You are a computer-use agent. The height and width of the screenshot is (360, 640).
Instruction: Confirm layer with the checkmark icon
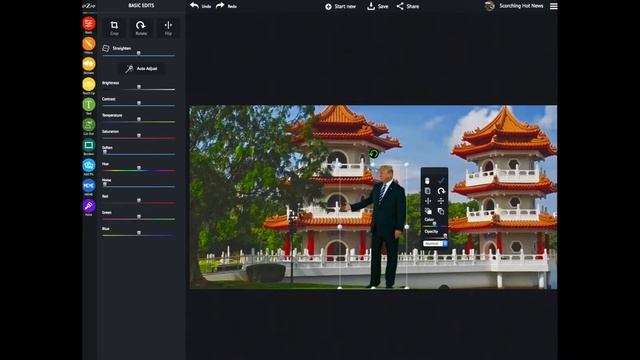441,180
